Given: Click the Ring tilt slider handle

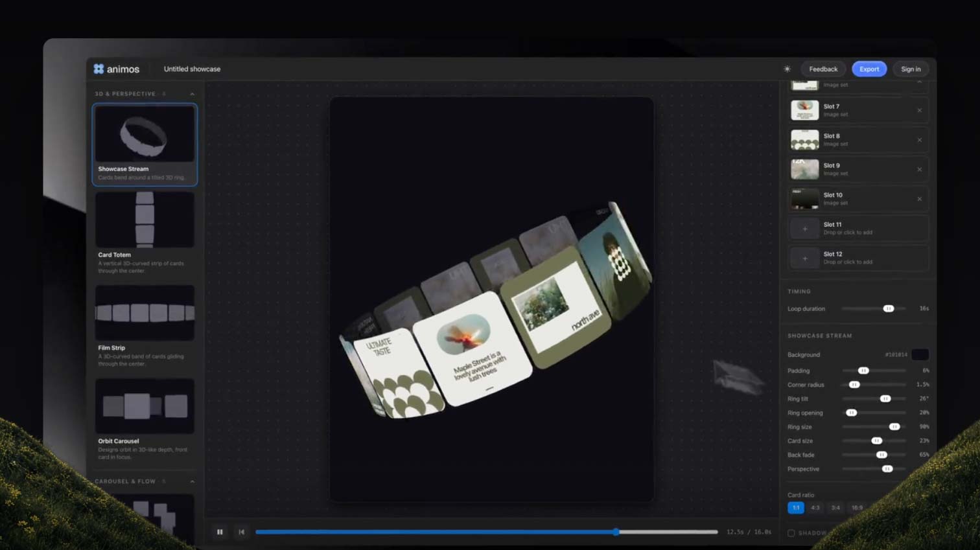Looking at the screenshot, I should (885, 398).
